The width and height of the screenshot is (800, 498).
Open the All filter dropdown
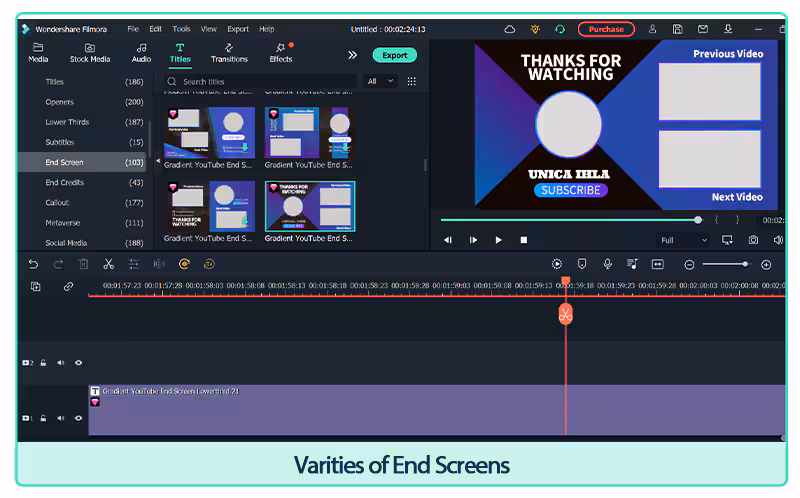[x=380, y=81]
